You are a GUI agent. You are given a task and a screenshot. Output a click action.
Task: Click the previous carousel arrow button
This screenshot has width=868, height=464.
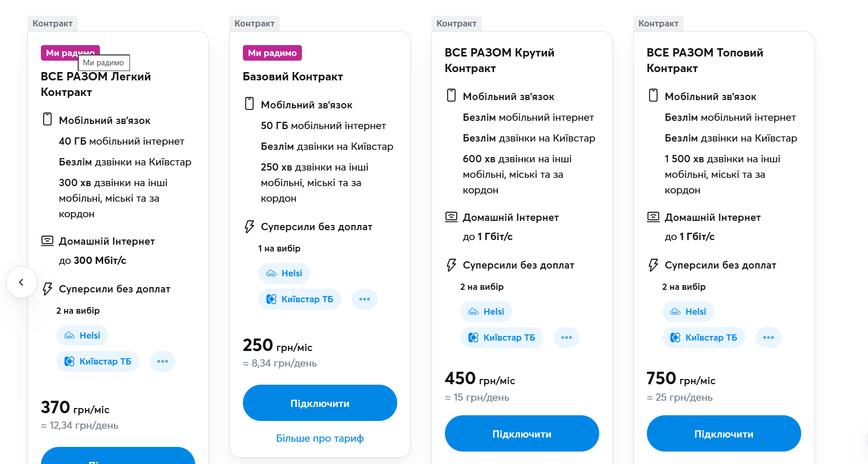pos(21,282)
